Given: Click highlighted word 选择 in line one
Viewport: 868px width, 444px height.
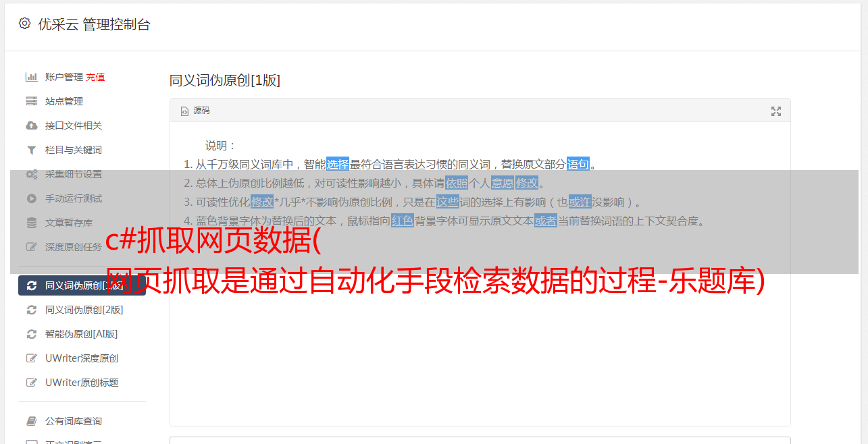Looking at the screenshot, I should [338, 164].
